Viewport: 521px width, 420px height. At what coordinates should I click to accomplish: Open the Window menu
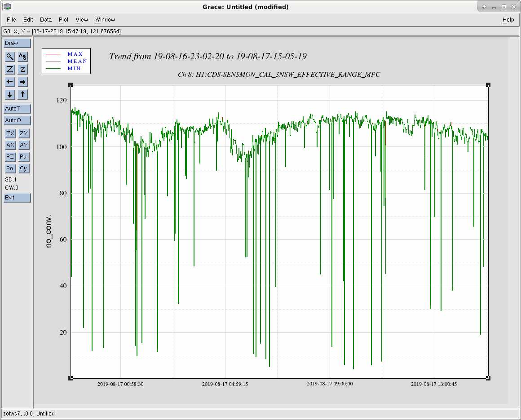tap(105, 20)
